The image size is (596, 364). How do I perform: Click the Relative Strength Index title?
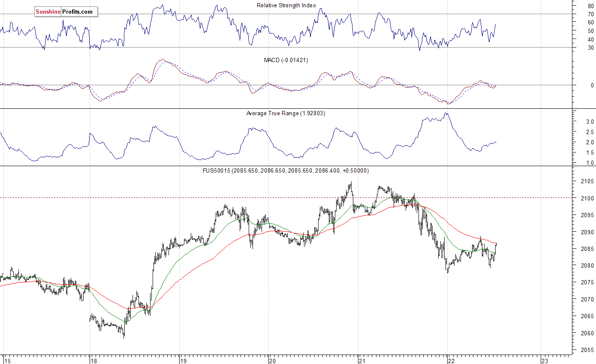click(x=286, y=6)
